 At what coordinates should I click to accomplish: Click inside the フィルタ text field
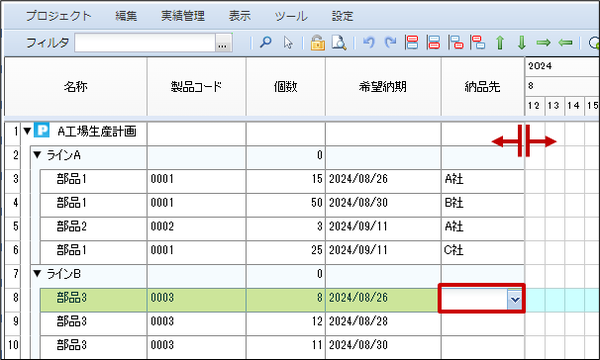pyautogui.click(x=145, y=43)
